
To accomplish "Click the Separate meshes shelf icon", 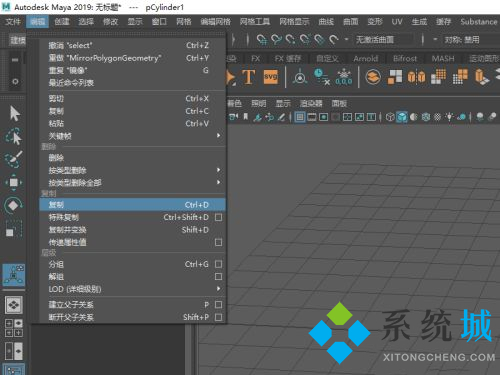I will tap(395, 77).
